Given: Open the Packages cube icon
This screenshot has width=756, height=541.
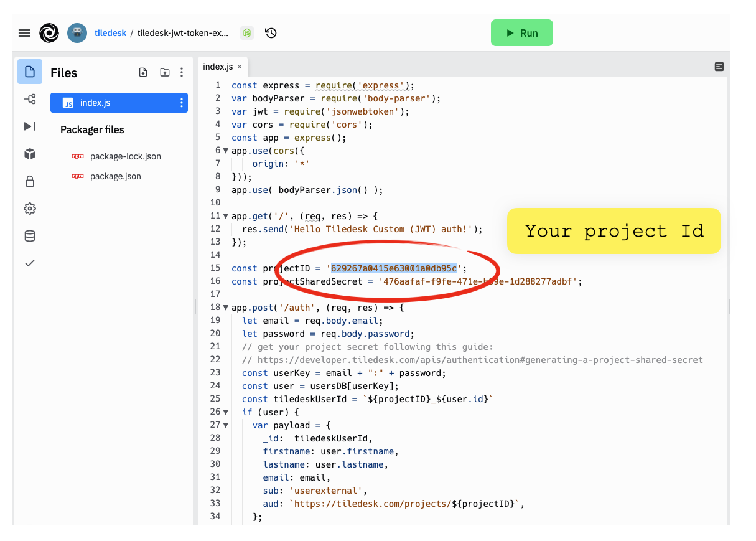Looking at the screenshot, I should pyautogui.click(x=29, y=154).
